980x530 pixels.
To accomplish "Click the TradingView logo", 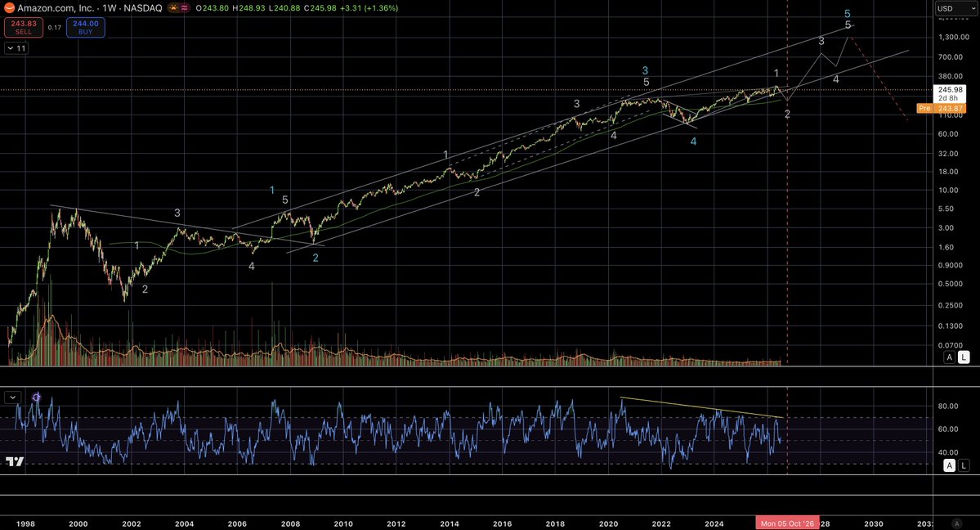I will 15,462.
